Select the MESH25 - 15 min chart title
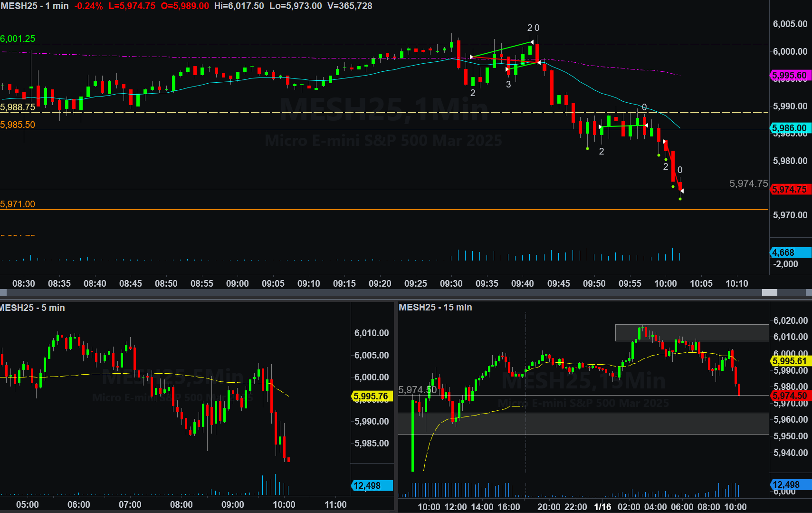Screen dimensions: 812x513 (435, 307)
